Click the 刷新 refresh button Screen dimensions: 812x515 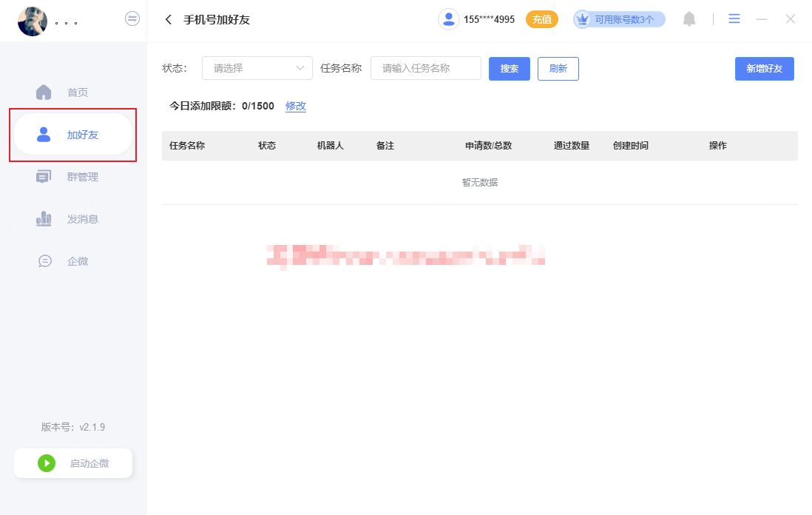(558, 68)
